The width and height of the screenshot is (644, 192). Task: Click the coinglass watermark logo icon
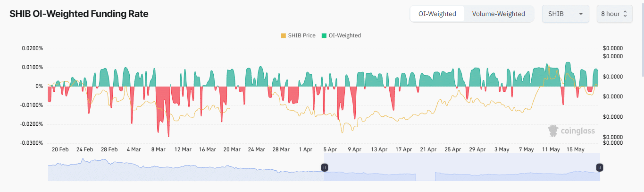tap(553, 131)
